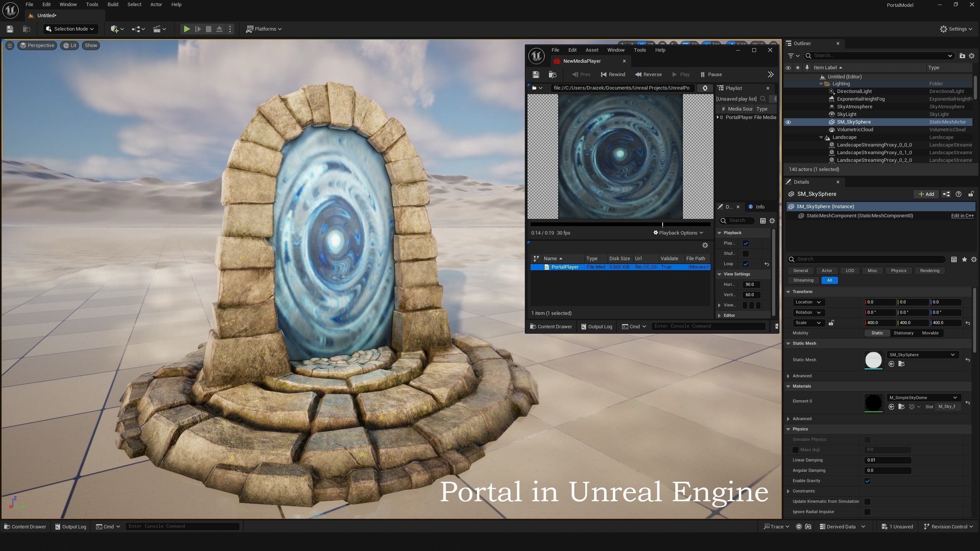Image resolution: width=980 pixels, height=551 pixels.
Task: Open the Build menu in main editor
Action: click(x=113, y=5)
